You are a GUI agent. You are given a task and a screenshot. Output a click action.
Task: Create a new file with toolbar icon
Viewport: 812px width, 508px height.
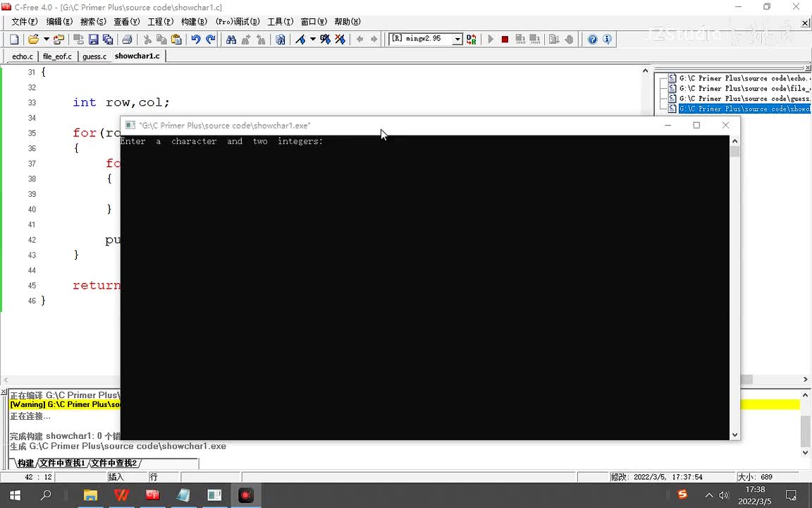point(15,39)
